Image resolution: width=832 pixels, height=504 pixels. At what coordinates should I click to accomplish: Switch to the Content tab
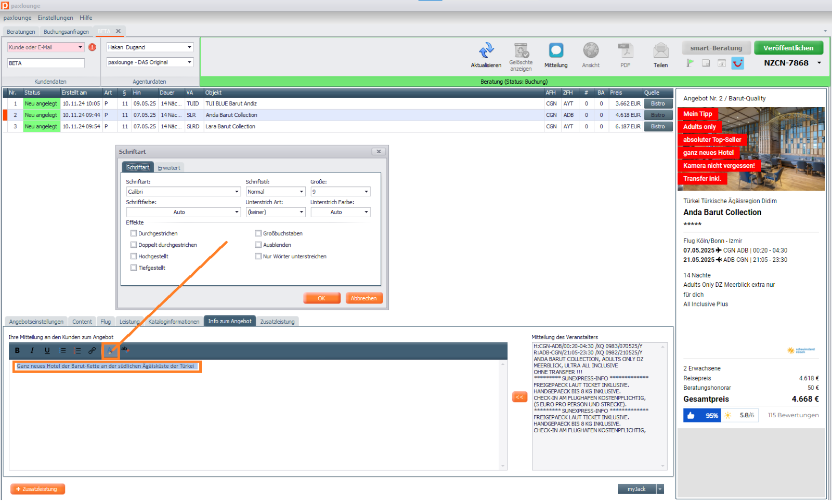click(82, 322)
